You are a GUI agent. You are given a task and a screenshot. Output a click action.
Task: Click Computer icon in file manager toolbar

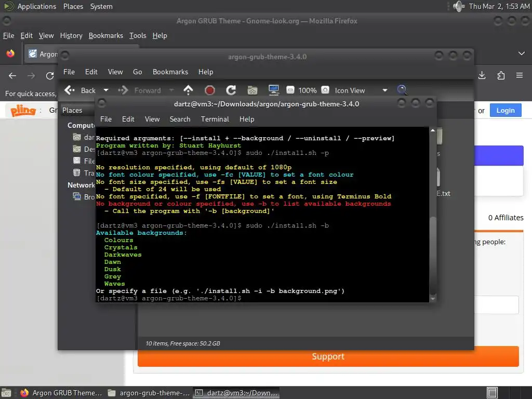coord(273,90)
